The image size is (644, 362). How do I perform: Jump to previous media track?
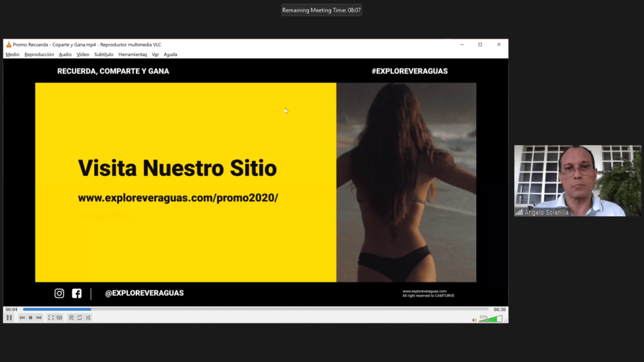(x=22, y=317)
